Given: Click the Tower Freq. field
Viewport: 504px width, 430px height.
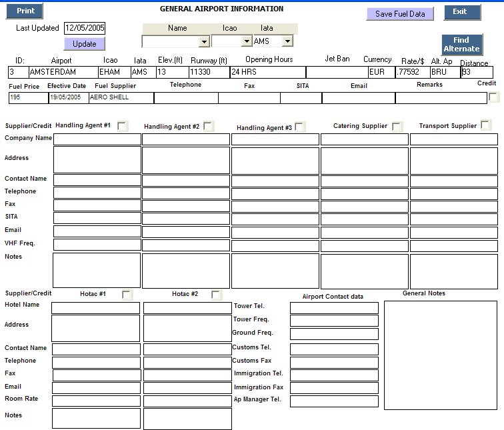Looking at the screenshot, I should tap(334, 321).
